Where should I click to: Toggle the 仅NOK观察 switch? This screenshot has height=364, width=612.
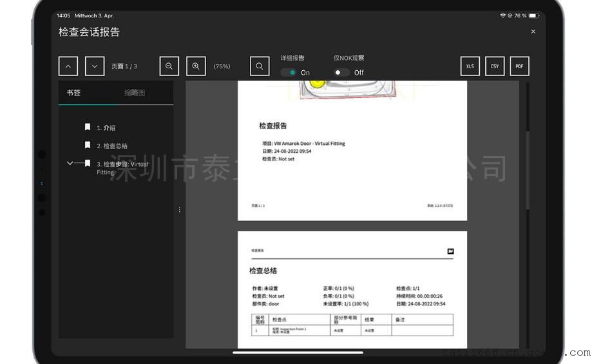pos(341,73)
